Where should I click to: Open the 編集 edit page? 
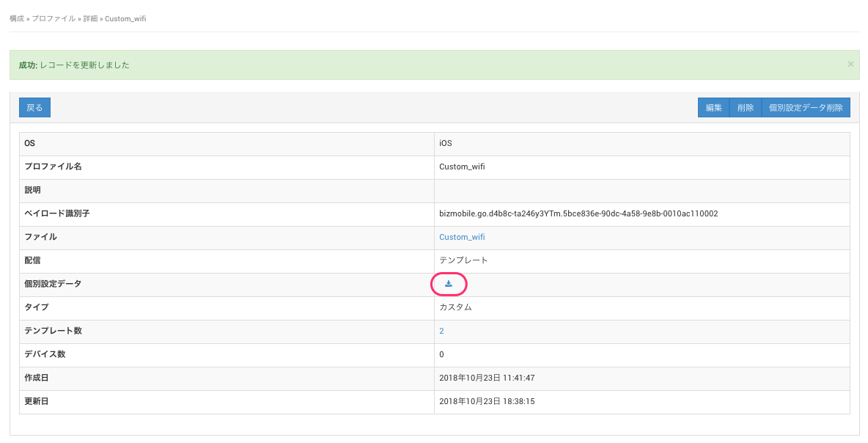[x=713, y=108]
